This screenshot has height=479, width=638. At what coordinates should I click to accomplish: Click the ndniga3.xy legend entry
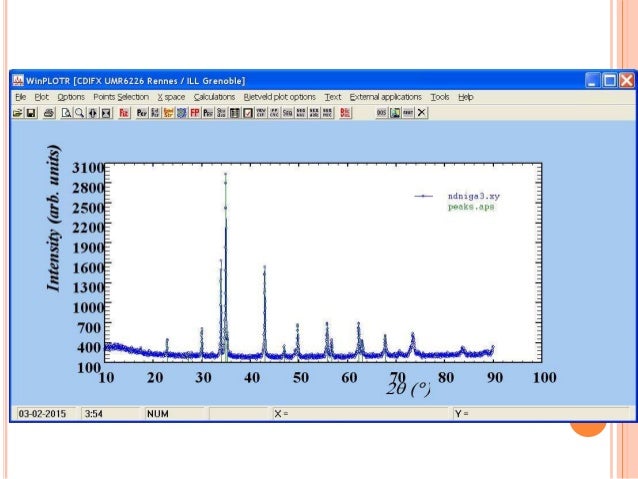click(474, 196)
